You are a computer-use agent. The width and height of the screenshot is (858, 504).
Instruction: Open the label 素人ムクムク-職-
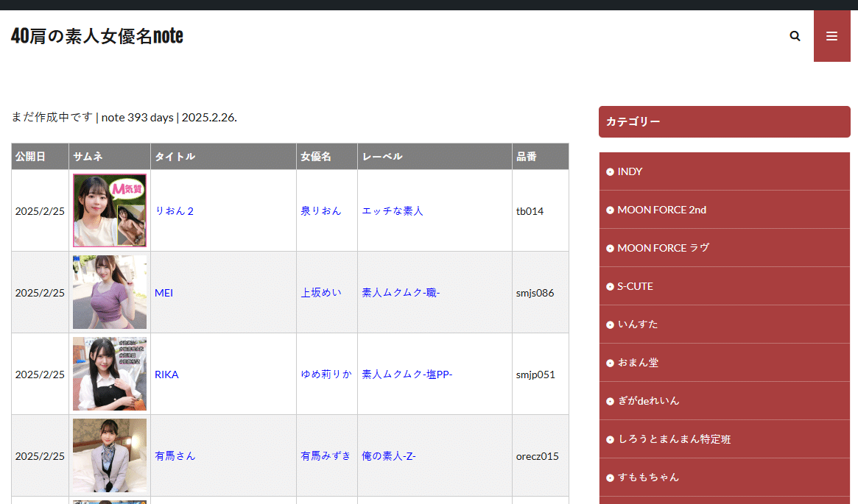click(401, 292)
